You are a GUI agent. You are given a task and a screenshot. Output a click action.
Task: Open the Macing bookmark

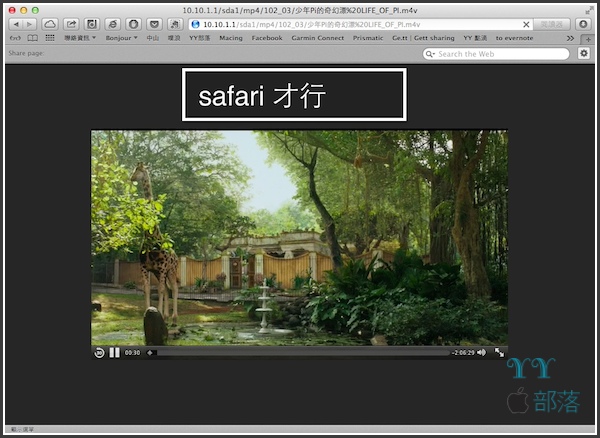click(x=231, y=38)
